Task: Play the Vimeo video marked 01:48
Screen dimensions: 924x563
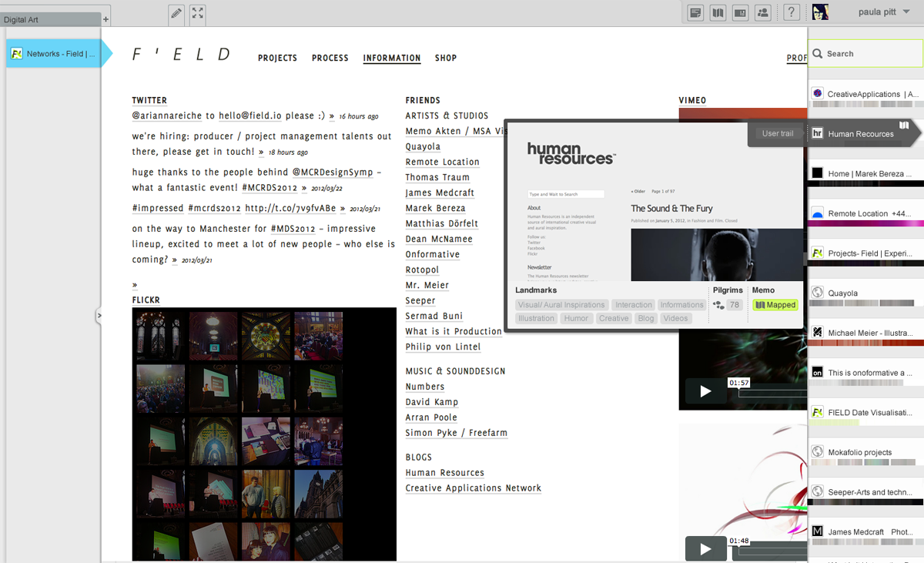Action: [x=705, y=549]
